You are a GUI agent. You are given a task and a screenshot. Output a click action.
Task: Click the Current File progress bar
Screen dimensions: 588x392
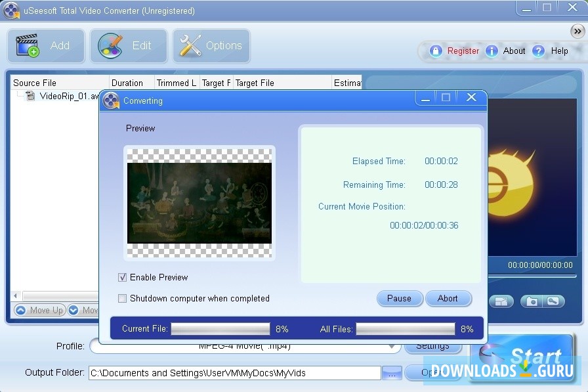220,328
